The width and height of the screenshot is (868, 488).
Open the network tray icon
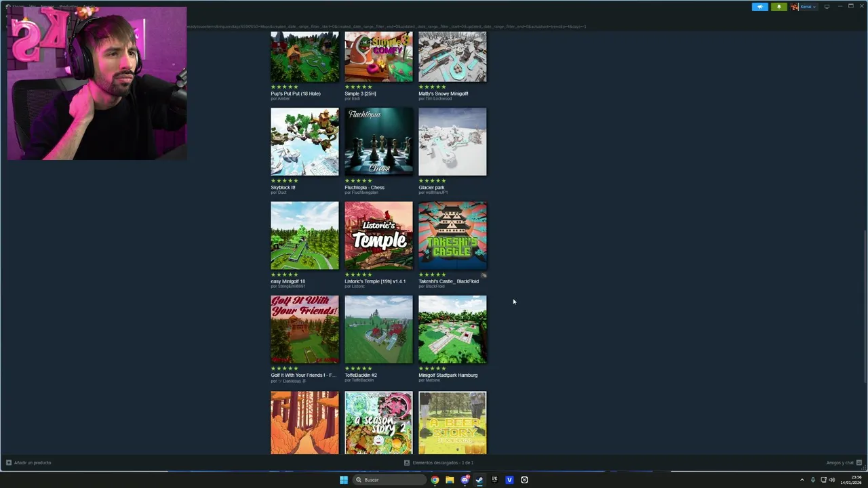824,480
